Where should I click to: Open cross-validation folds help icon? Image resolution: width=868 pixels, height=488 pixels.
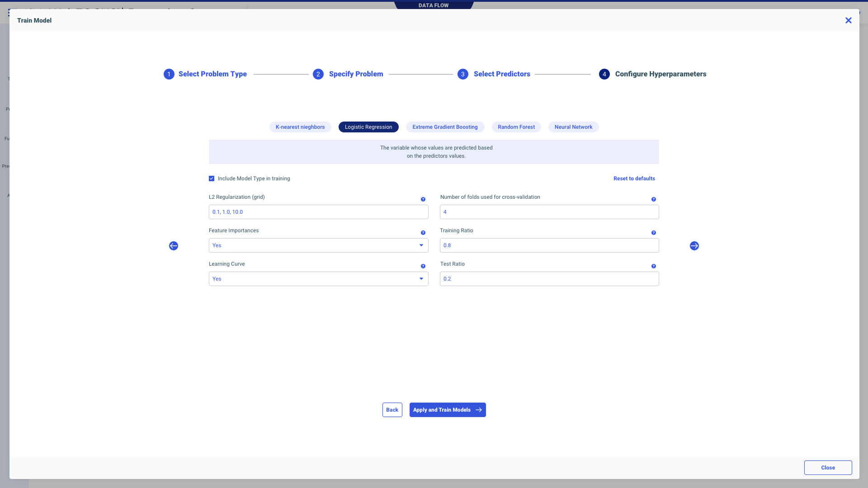coord(654,199)
